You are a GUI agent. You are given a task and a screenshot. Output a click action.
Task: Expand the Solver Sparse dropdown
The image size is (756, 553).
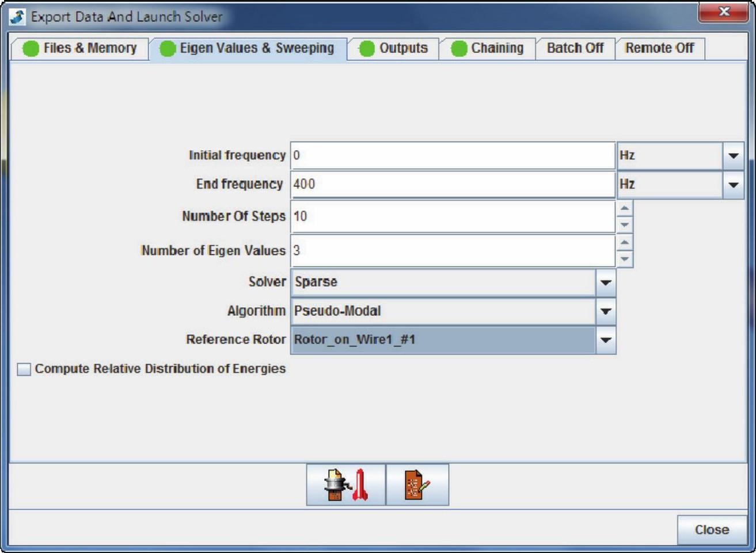[x=605, y=283]
